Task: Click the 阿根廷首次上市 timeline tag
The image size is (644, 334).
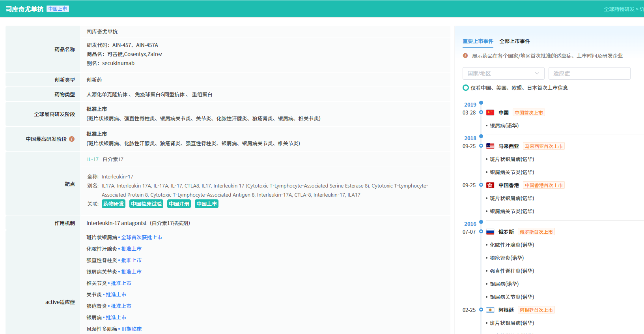Action: 536,310
